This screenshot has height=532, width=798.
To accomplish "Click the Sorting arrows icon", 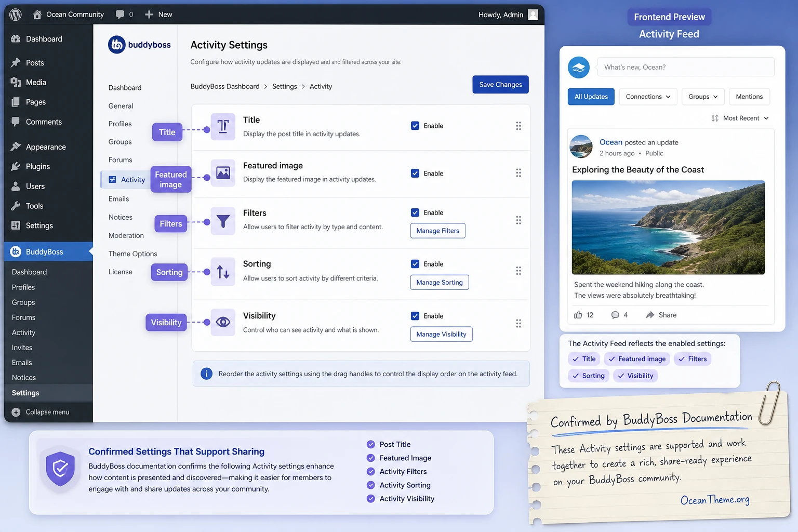I will (223, 272).
